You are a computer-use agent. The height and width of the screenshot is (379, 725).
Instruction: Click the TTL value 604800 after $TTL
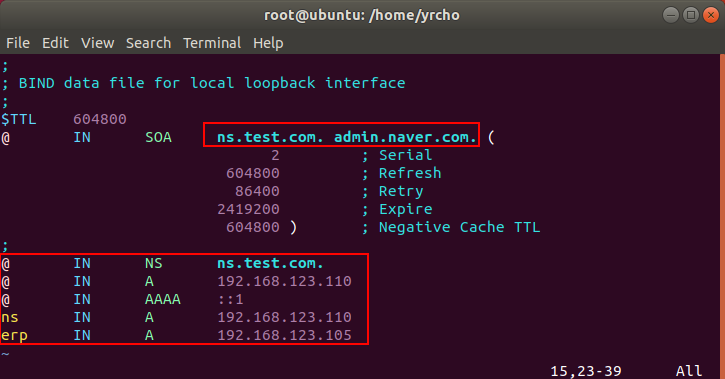tap(99, 119)
